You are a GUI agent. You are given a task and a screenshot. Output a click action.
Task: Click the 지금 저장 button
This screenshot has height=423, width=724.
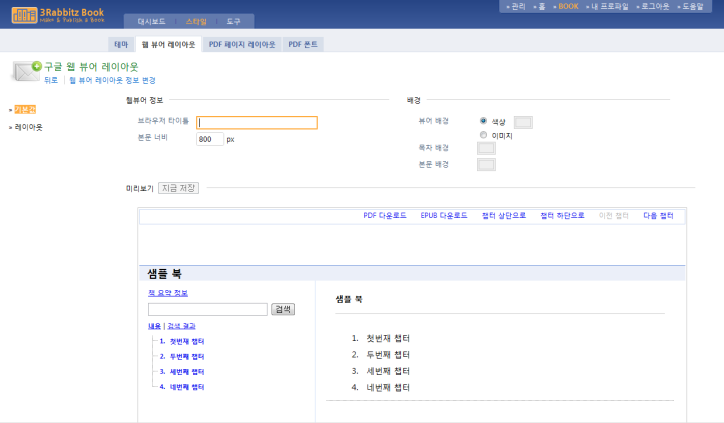click(179, 188)
